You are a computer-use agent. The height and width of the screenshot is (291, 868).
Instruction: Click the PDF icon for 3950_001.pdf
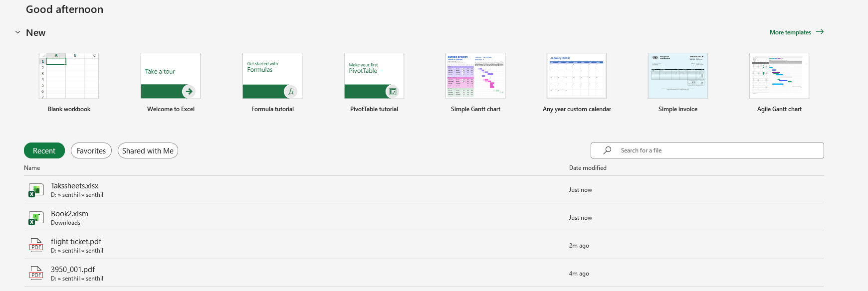pyautogui.click(x=36, y=273)
